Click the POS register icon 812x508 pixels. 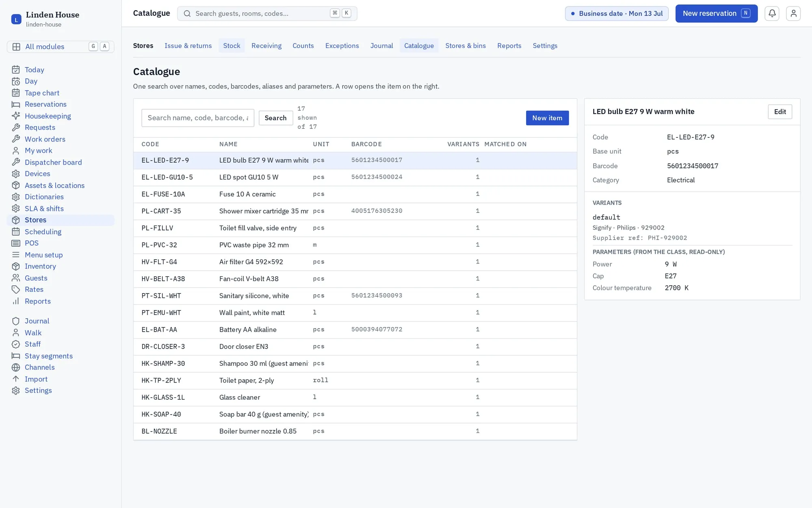click(16, 243)
